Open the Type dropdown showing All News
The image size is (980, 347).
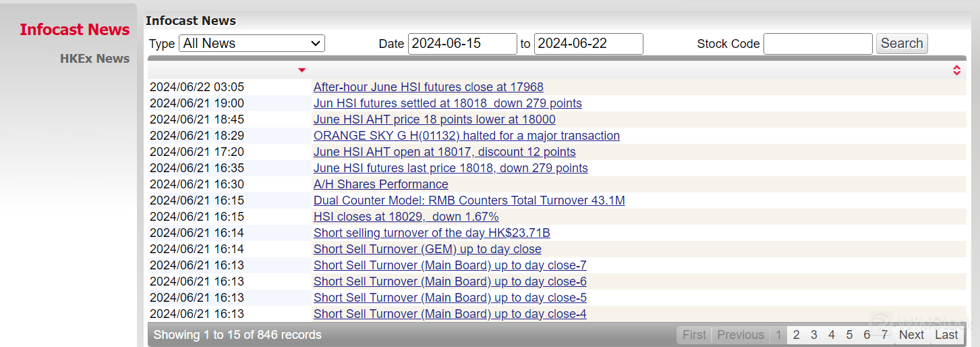[x=252, y=44]
